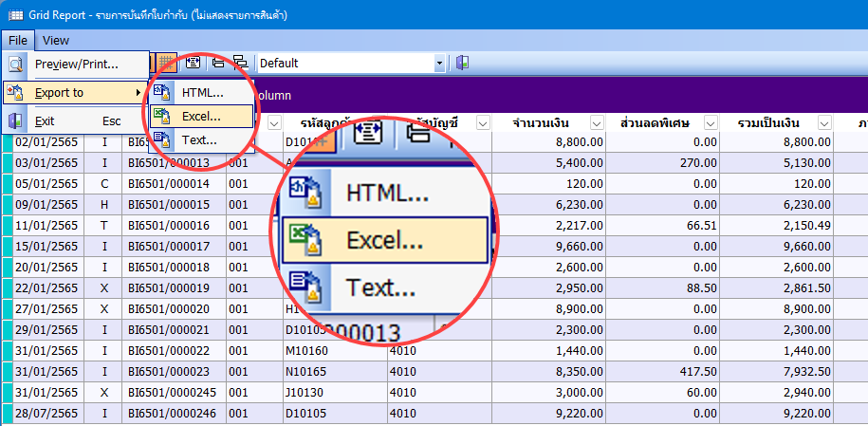The height and width of the screenshot is (426, 868).
Task: Click the Grid Report window title icon
Action: (x=15, y=15)
